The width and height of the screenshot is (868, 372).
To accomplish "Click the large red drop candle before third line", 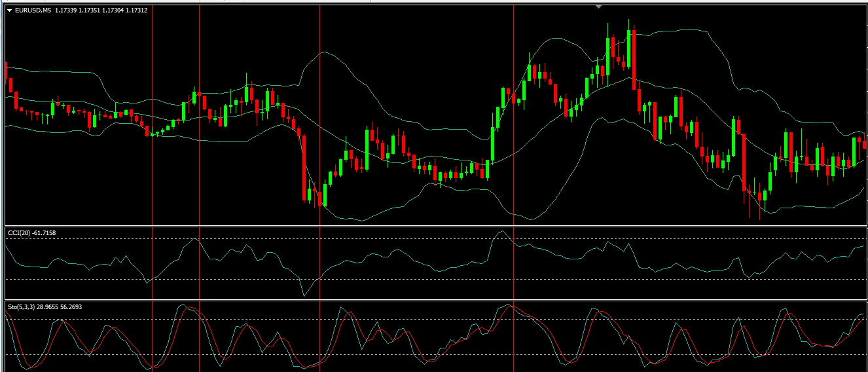I will (x=304, y=167).
